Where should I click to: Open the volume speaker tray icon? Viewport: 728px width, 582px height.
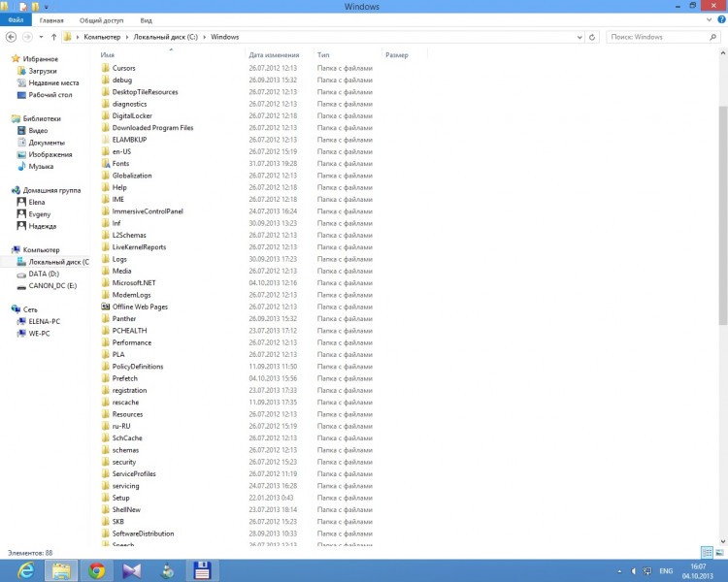point(633,571)
